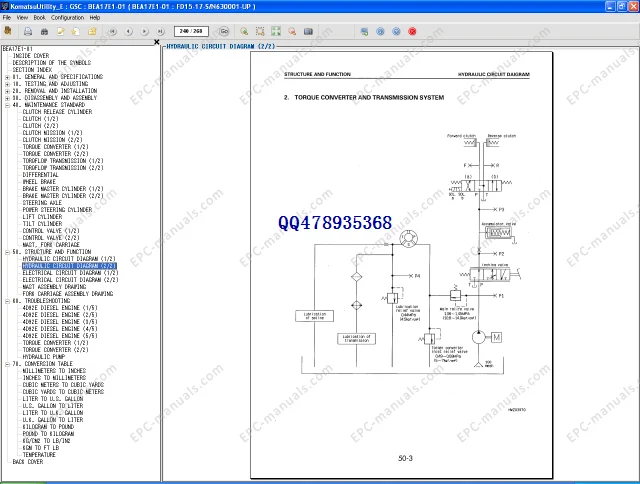
Task: Open Power Steering Cylinder page
Action: tap(57, 210)
